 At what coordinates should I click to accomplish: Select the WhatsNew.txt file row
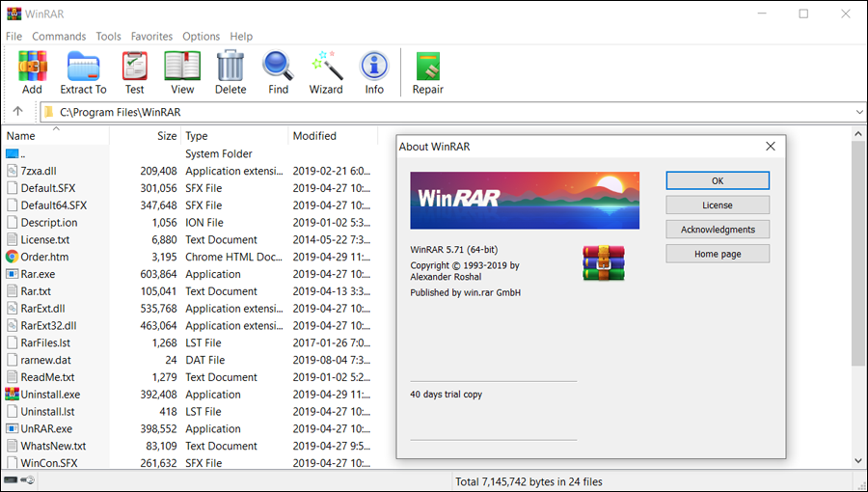pyautogui.click(x=188, y=446)
